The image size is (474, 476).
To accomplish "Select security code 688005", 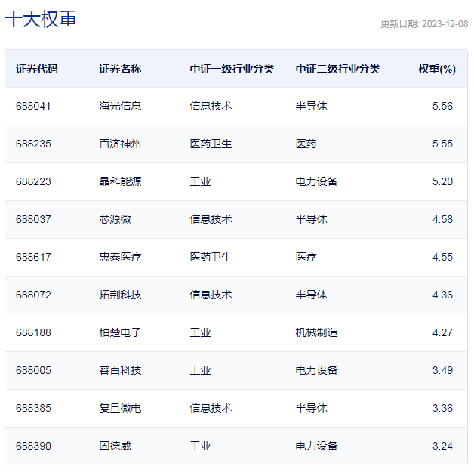I will tap(33, 370).
